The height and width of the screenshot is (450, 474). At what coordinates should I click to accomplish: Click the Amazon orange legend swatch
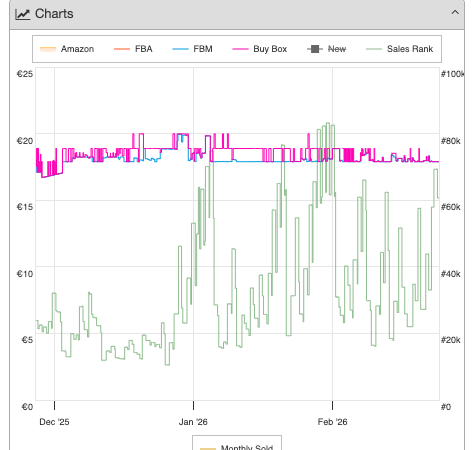click(x=48, y=49)
